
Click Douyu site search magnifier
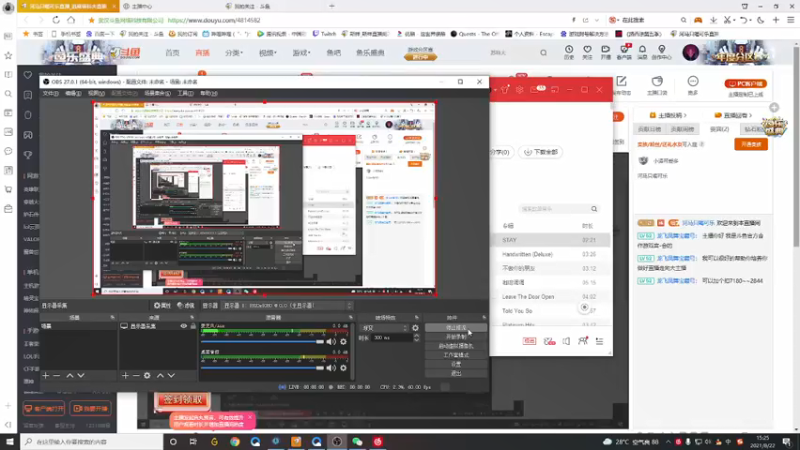coord(543,53)
